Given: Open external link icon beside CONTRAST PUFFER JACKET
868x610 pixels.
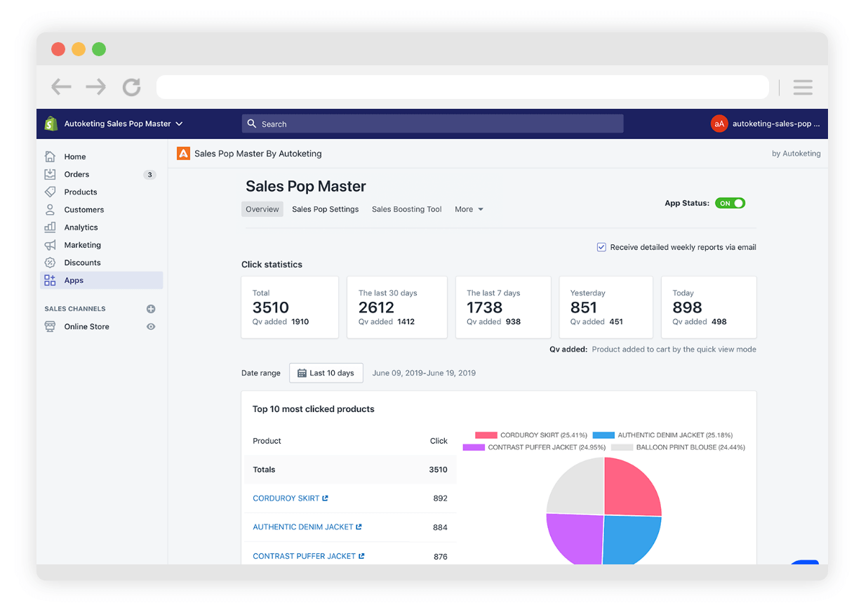Looking at the screenshot, I should pyautogui.click(x=362, y=556).
